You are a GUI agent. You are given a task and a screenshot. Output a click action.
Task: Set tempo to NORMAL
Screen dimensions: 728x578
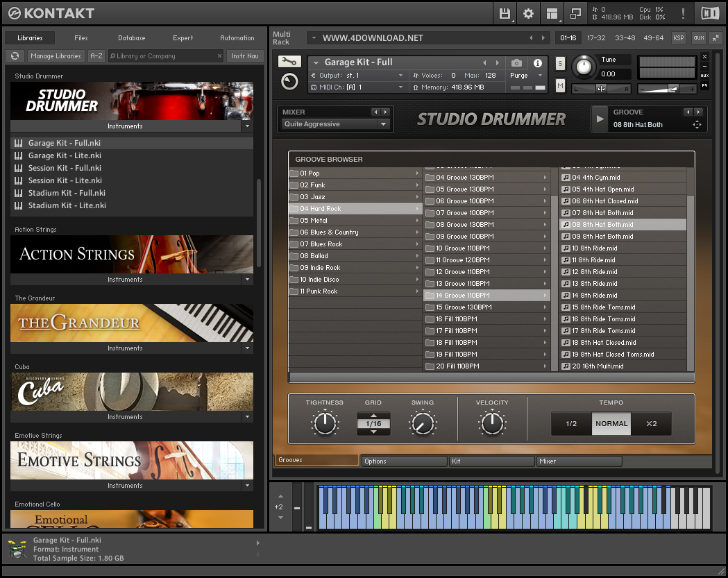pos(611,423)
